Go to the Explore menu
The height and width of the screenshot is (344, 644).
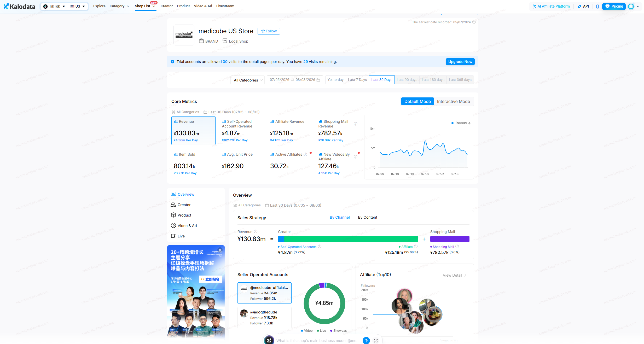coord(99,6)
